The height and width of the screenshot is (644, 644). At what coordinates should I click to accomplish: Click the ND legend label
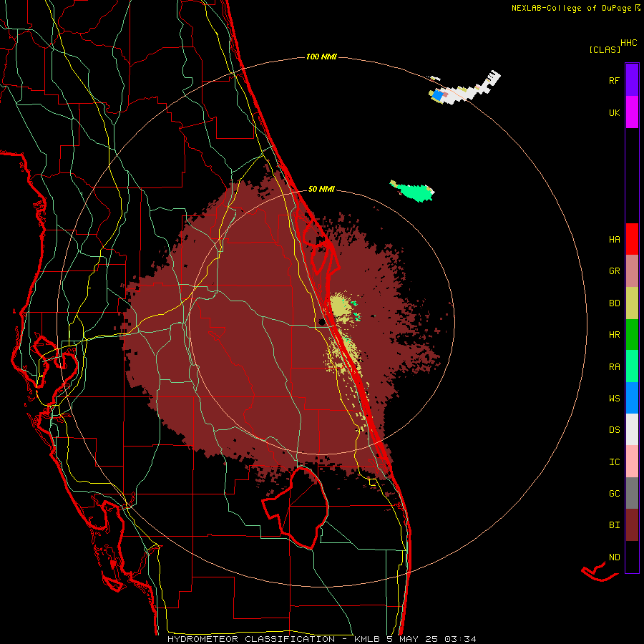(x=614, y=557)
